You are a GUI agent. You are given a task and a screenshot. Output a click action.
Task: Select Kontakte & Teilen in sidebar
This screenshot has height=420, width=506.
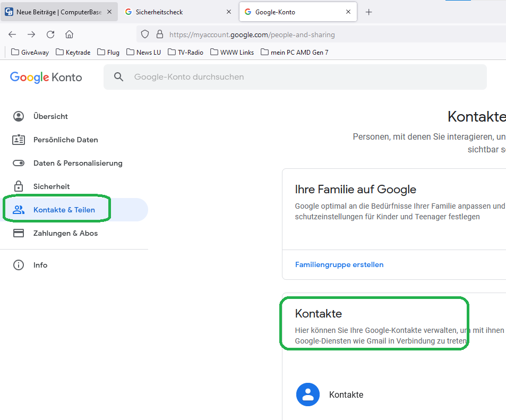click(64, 210)
